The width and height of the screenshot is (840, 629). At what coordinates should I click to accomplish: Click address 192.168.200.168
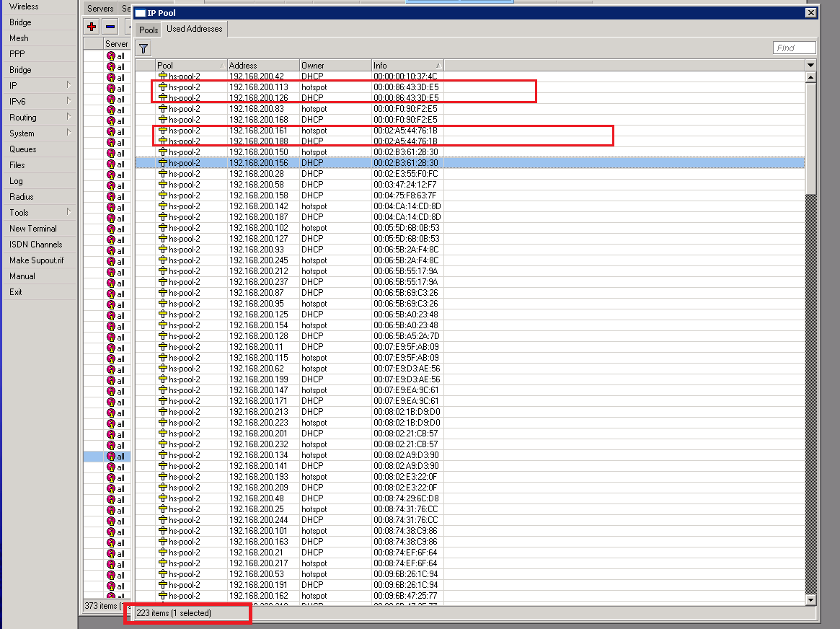pyautogui.click(x=259, y=120)
